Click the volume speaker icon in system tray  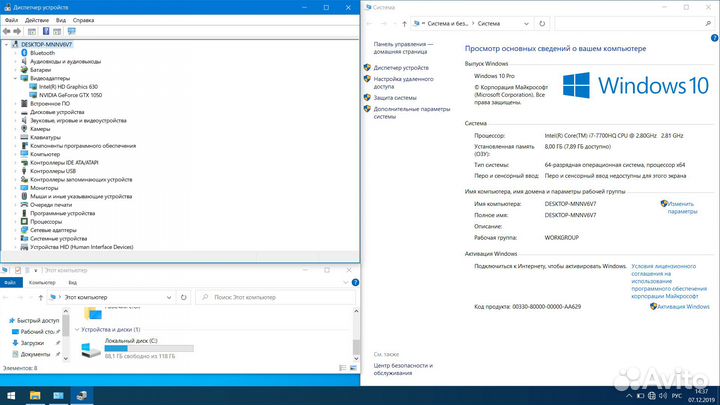pos(663,396)
